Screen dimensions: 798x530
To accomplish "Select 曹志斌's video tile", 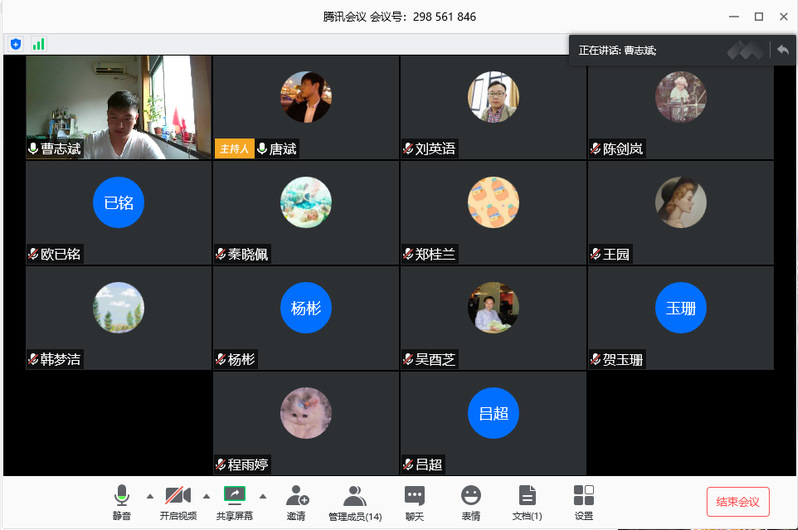I will 118,106.
